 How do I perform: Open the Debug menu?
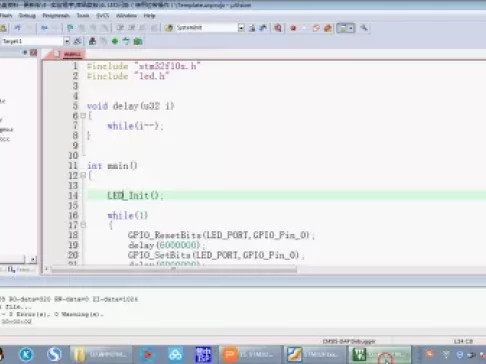pyautogui.click(x=27, y=16)
